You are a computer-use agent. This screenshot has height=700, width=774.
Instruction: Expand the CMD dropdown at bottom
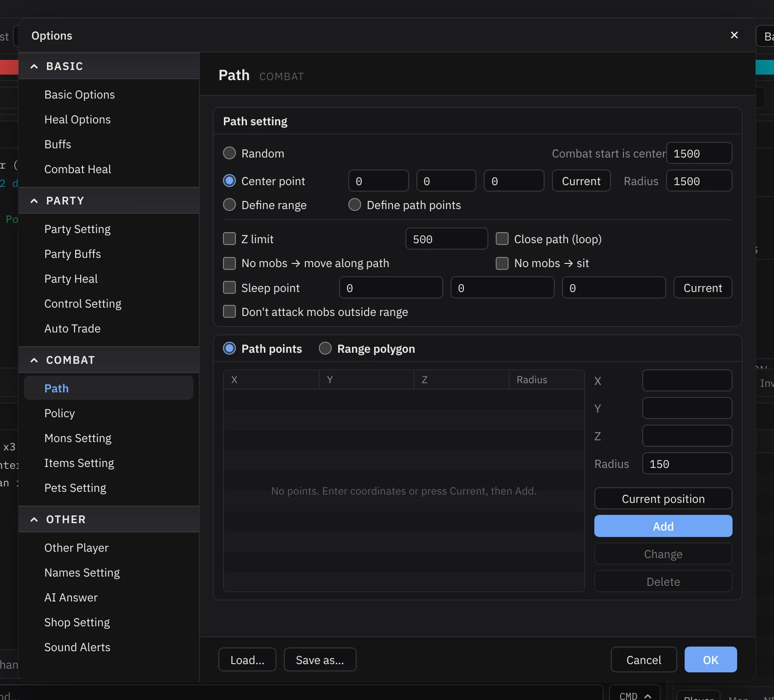tap(635, 694)
